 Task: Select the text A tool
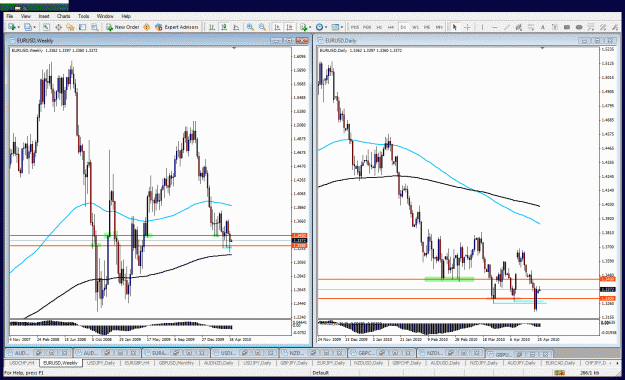pos(542,27)
